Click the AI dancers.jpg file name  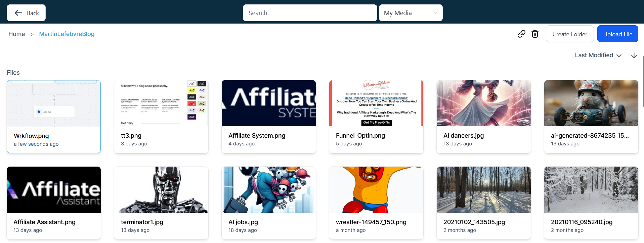click(464, 136)
